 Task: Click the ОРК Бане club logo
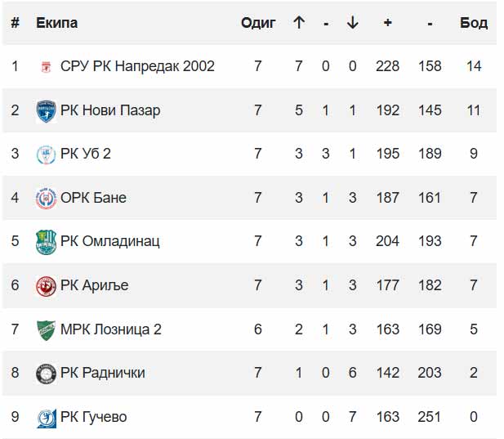click(46, 198)
